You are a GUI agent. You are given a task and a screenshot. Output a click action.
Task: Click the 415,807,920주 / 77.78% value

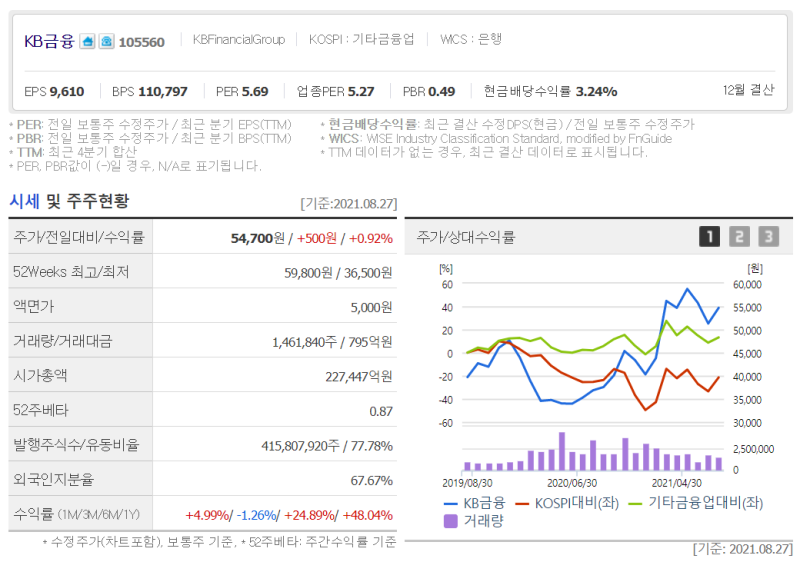(327, 446)
